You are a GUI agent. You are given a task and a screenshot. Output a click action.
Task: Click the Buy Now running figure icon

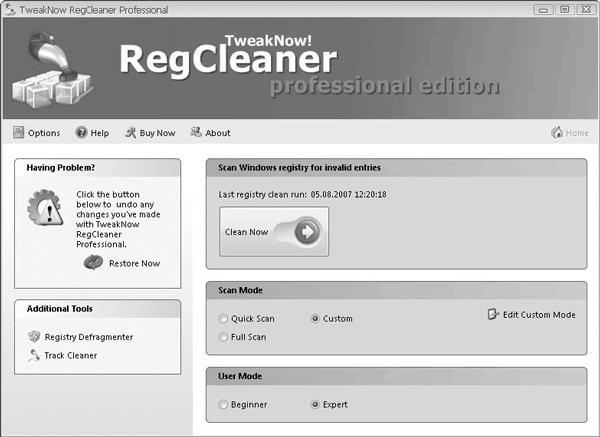click(x=130, y=132)
